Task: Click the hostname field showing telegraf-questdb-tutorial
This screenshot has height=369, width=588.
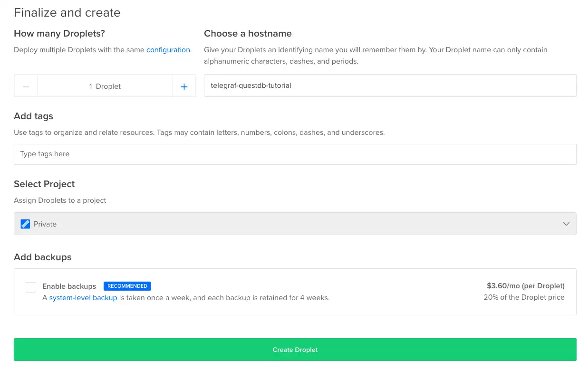Action: pos(390,85)
